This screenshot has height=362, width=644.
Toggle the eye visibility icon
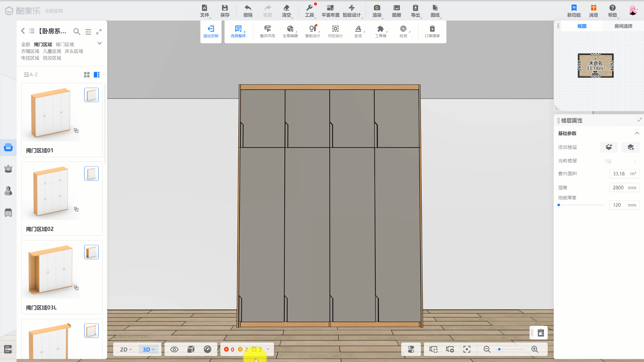pos(174,349)
